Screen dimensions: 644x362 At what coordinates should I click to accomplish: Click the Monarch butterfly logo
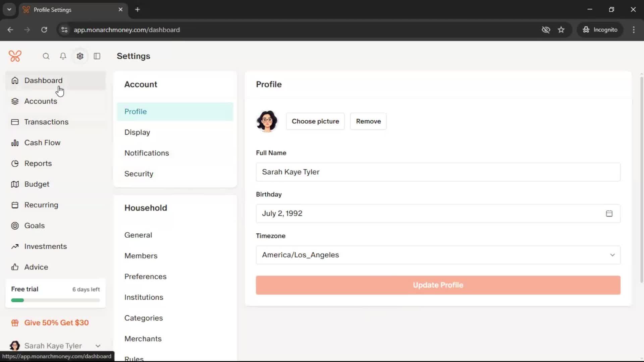(x=15, y=56)
